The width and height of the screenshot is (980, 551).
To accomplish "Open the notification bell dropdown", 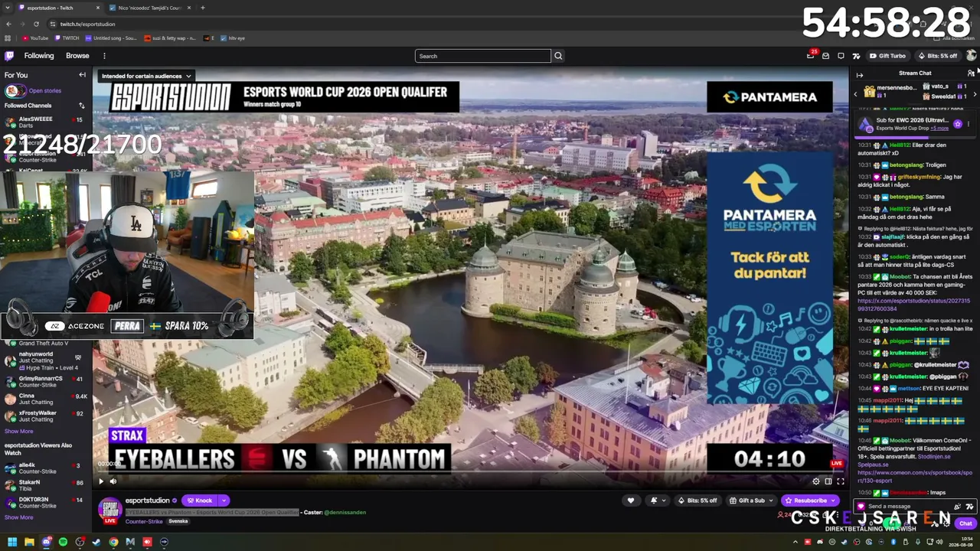I will click(656, 500).
